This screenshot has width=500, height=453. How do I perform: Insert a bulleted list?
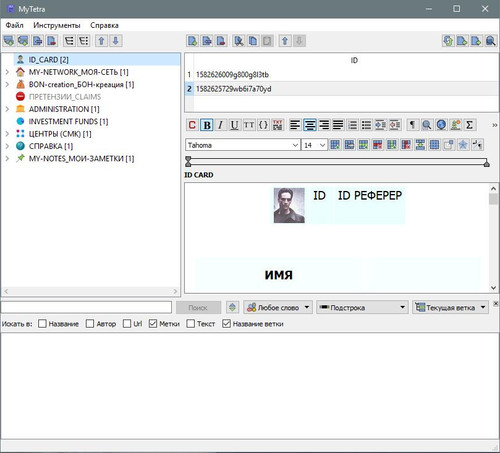pyautogui.click(x=366, y=125)
